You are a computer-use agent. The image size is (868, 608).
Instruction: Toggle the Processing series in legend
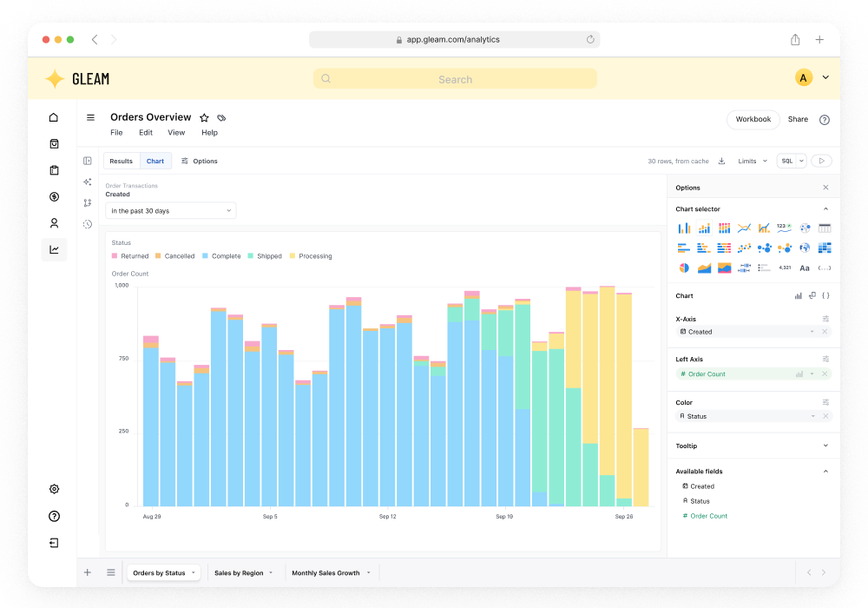[311, 256]
